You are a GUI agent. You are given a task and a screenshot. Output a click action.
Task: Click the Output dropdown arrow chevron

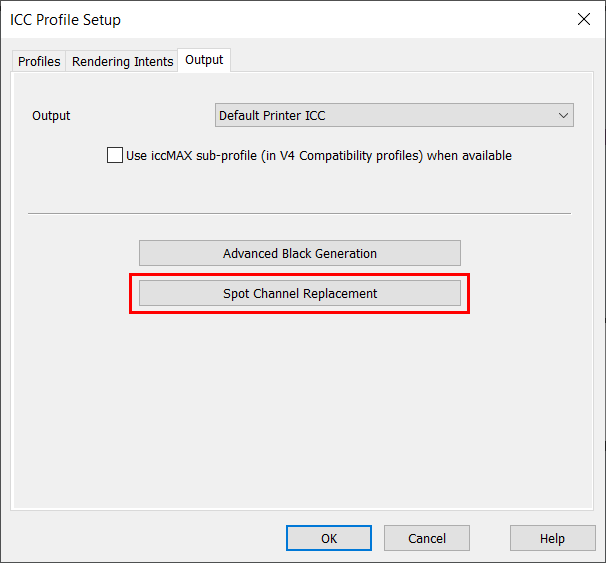coord(564,115)
